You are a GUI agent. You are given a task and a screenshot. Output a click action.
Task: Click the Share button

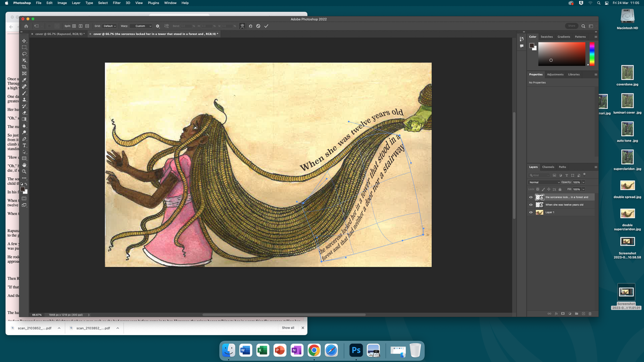pyautogui.click(x=571, y=26)
